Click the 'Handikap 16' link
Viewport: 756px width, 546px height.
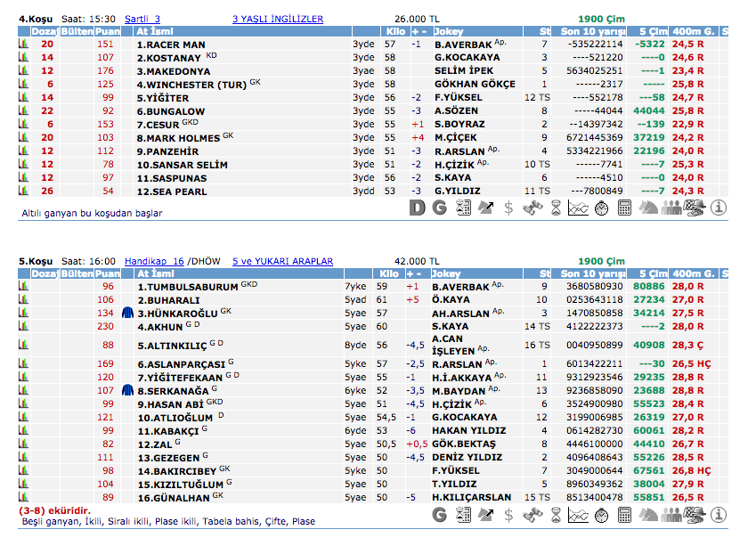click(154, 261)
